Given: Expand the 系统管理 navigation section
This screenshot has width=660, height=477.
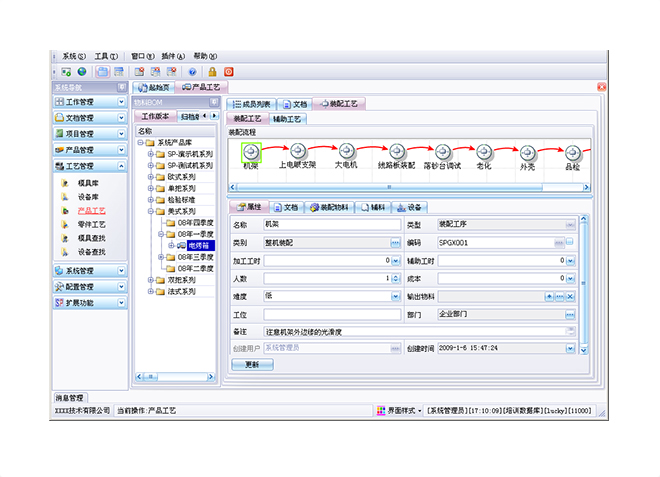Looking at the screenshot, I should pyautogui.click(x=90, y=270).
